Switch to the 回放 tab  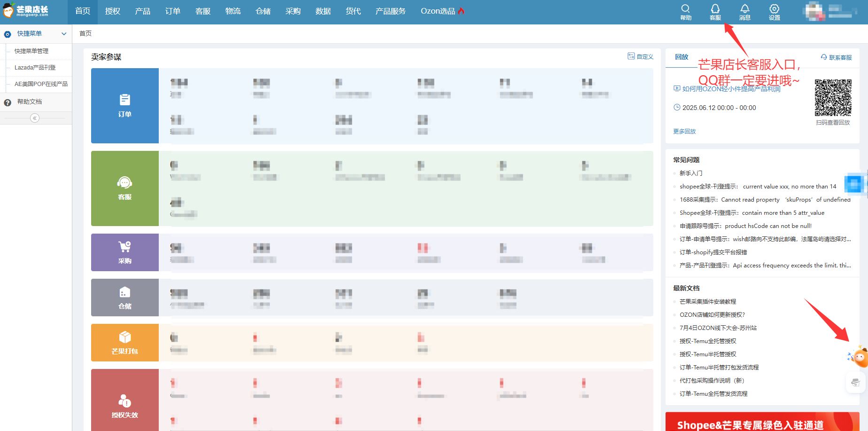682,57
